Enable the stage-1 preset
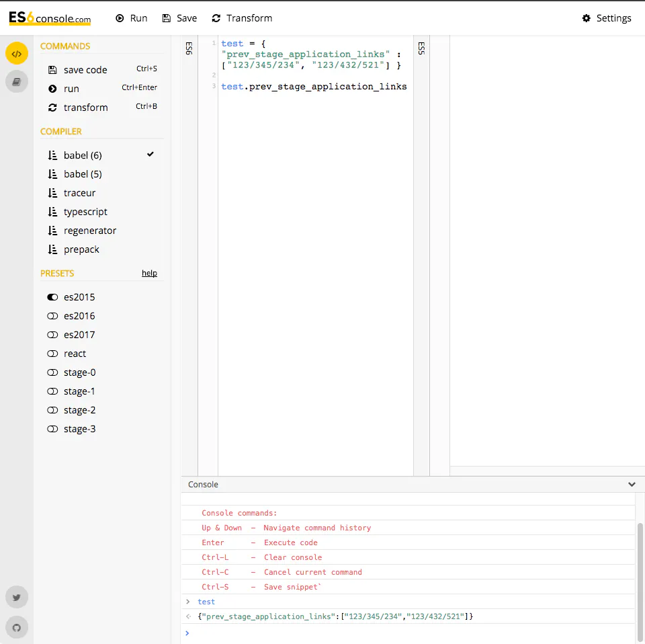This screenshot has height=644, width=645. click(52, 391)
